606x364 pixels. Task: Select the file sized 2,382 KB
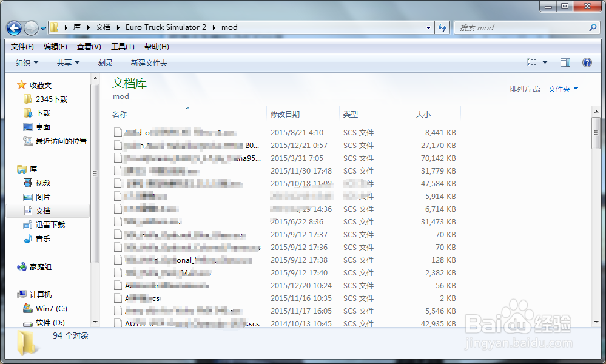click(x=284, y=273)
